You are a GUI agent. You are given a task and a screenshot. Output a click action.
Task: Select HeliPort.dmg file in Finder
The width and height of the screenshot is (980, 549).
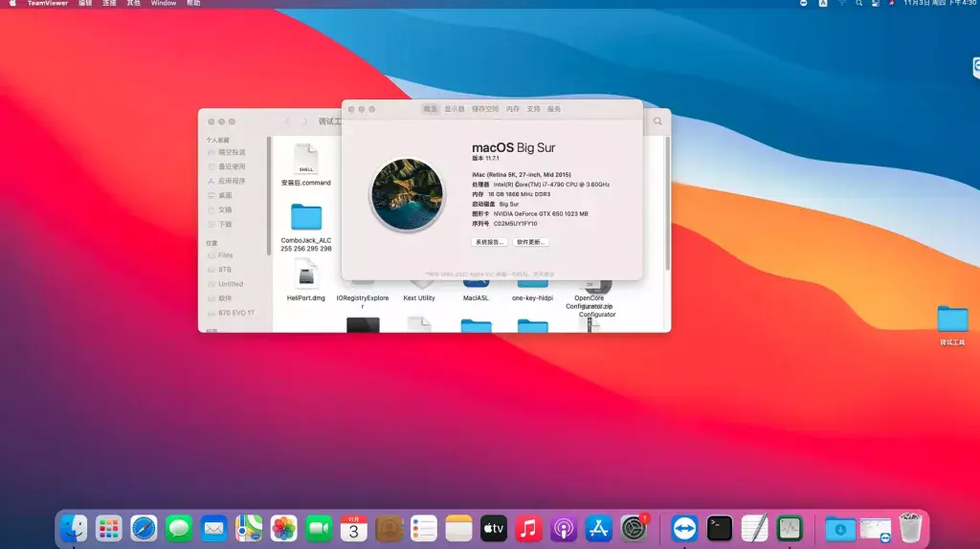(305, 281)
